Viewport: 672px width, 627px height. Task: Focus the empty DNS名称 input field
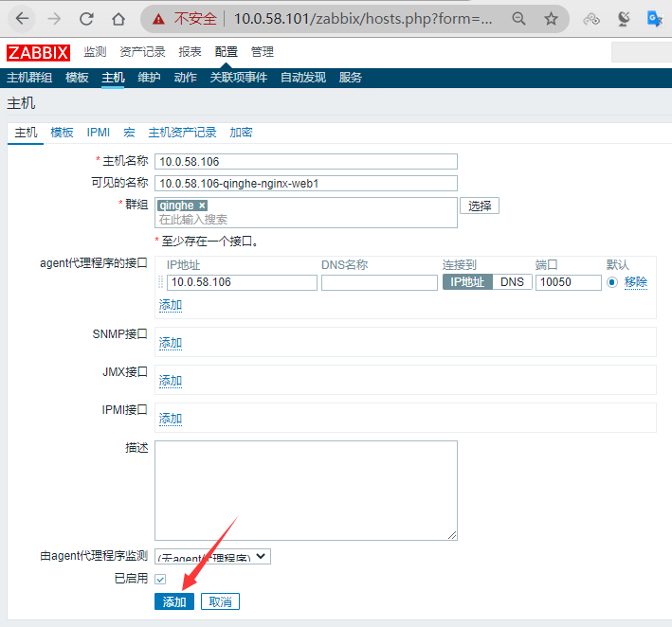pyautogui.click(x=379, y=282)
